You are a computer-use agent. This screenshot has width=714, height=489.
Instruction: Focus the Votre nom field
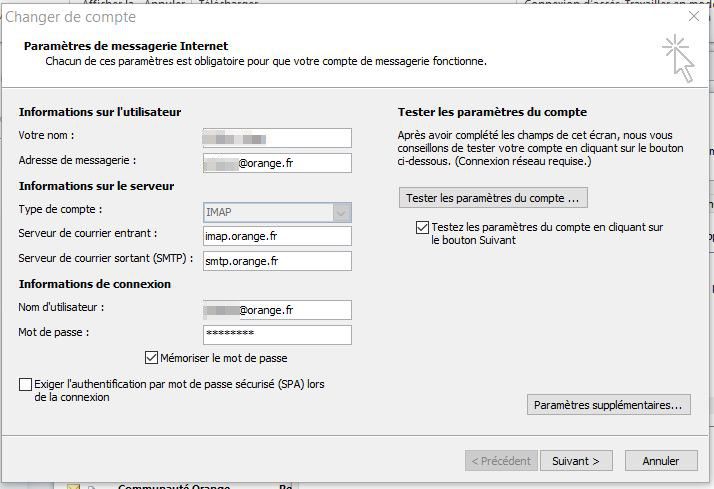(x=277, y=138)
